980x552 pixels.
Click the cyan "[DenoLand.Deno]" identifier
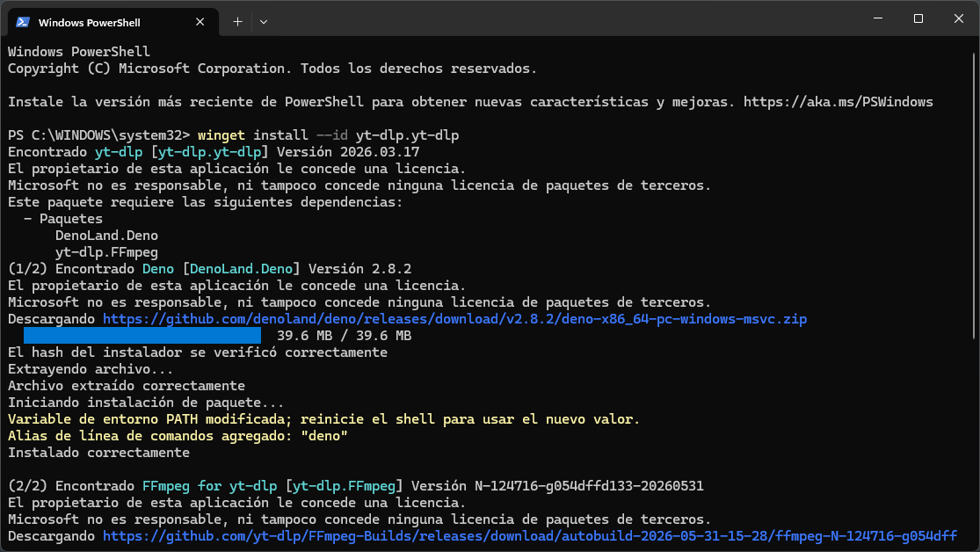pyautogui.click(x=241, y=269)
